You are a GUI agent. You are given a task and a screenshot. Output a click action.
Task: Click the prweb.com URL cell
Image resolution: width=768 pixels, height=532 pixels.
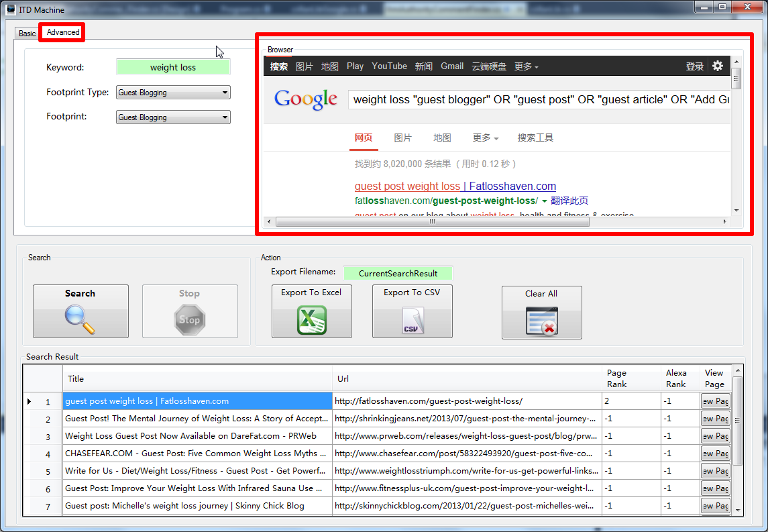[x=468, y=436]
